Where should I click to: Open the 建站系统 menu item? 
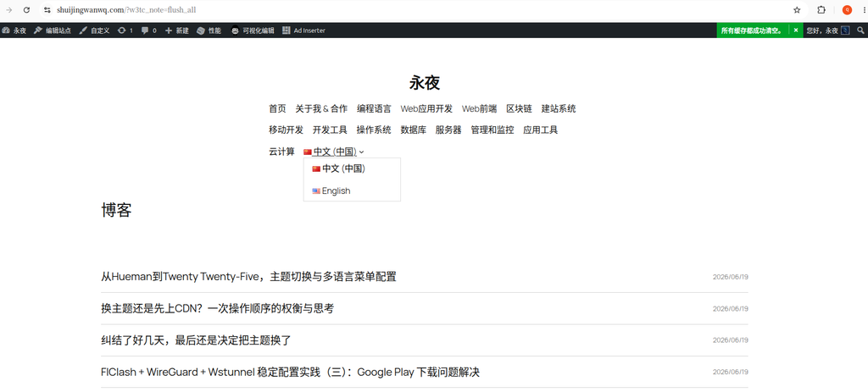click(x=559, y=108)
